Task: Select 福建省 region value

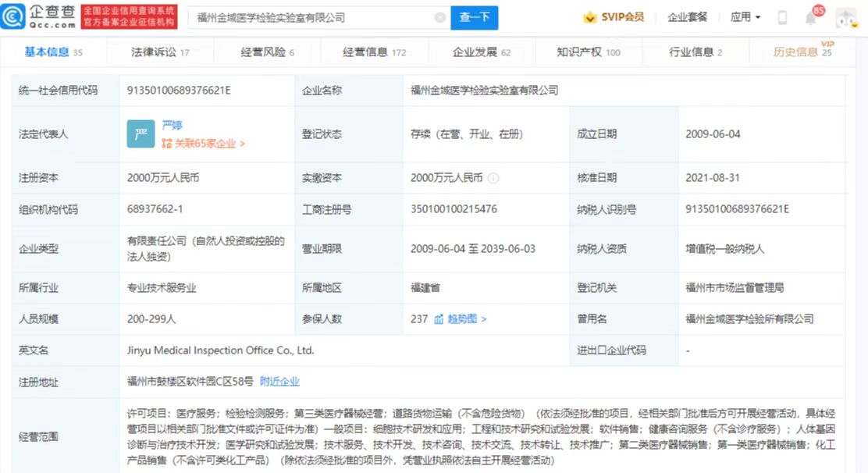Action: [425, 288]
